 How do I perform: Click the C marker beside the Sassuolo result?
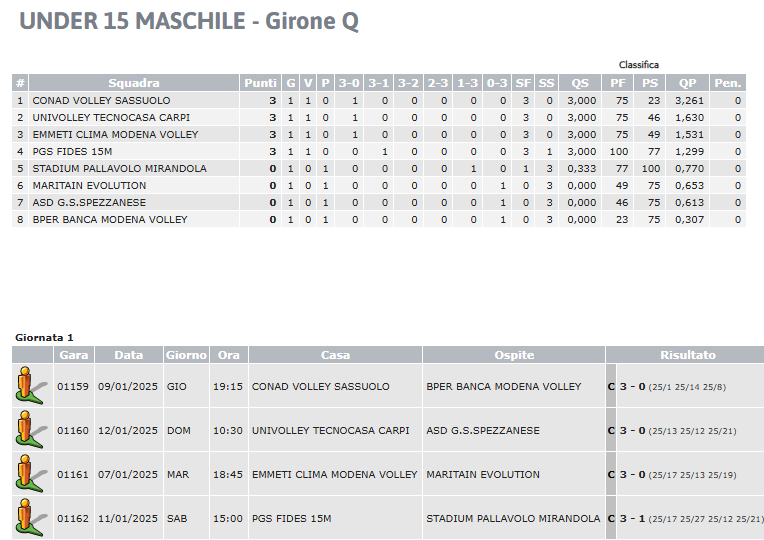(611, 386)
